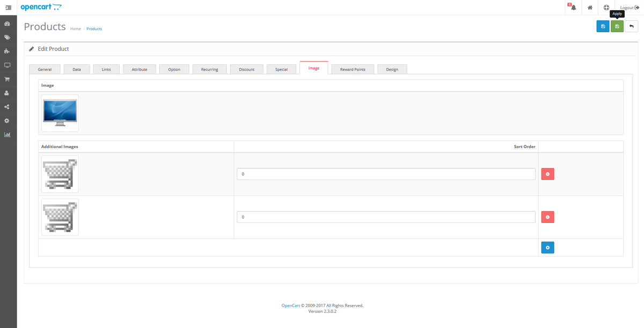Image resolution: width=644 pixels, height=328 pixels.
Task: Click the notifications bell icon
Action: coord(573,8)
